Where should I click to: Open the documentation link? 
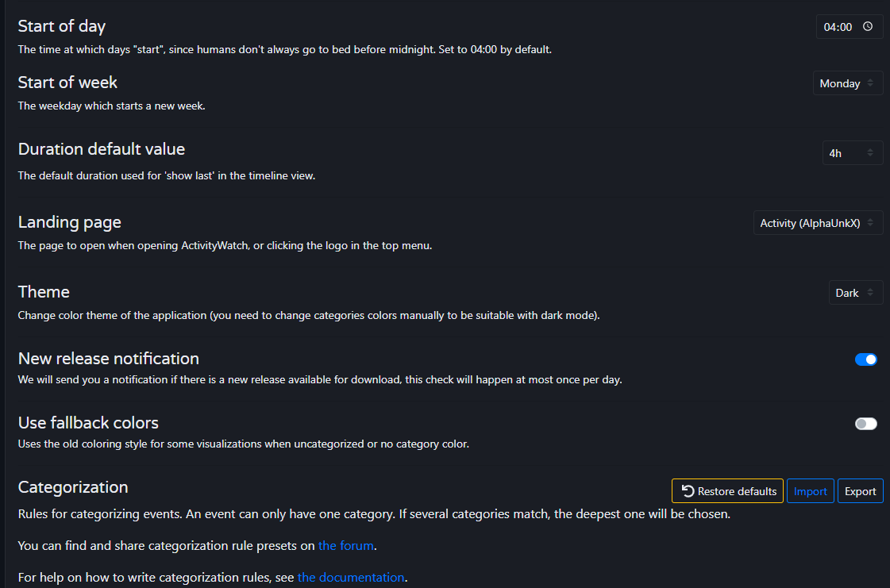351,577
